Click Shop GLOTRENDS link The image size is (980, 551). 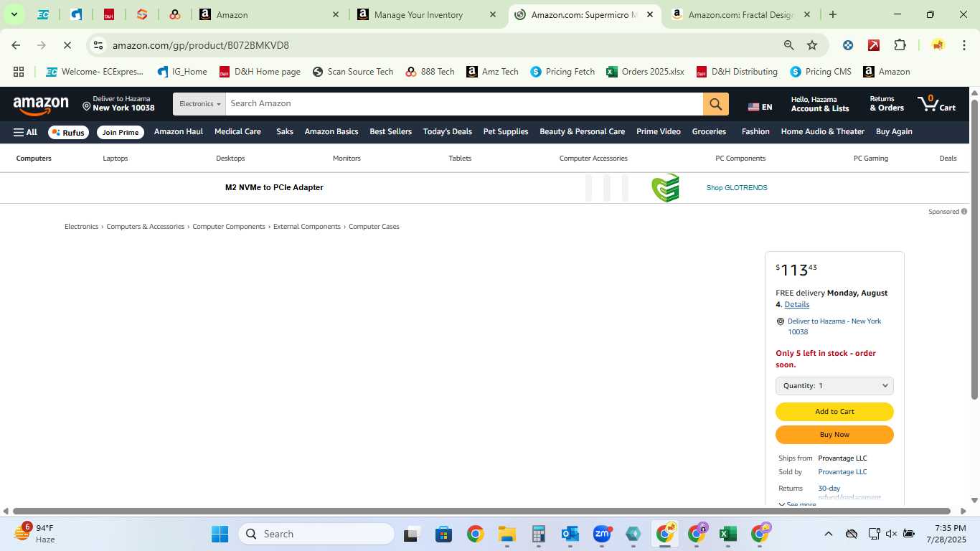737,188
